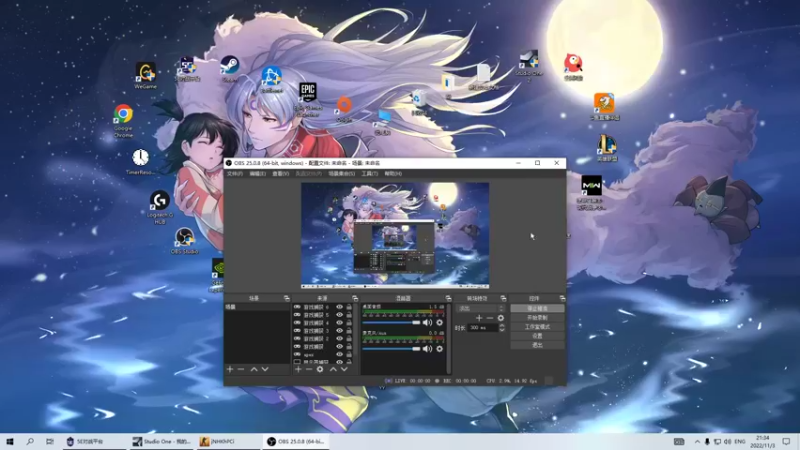Open source properties gear in Sources panel
The width and height of the screenshot is (800, 450).
click(320, 369)
